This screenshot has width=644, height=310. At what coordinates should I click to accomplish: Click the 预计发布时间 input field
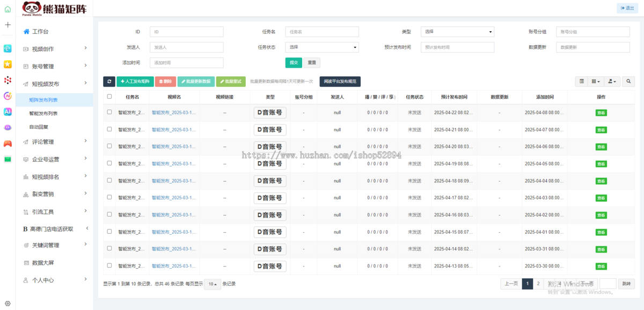[457, 47]
